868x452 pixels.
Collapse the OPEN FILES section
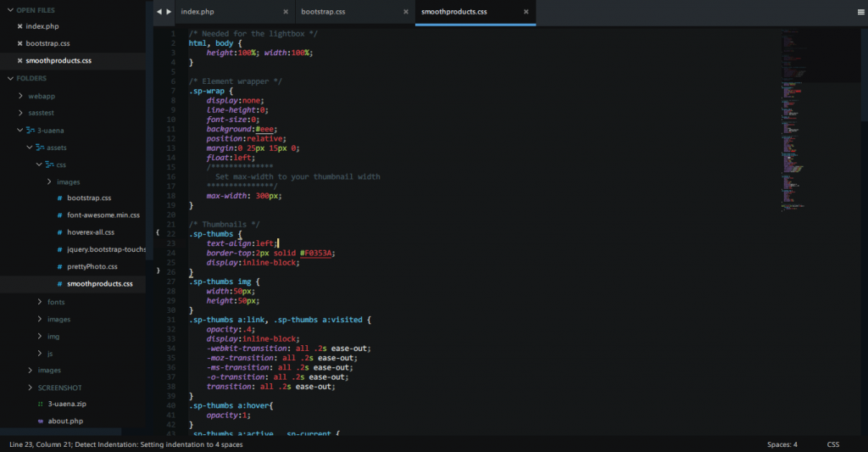9,9
